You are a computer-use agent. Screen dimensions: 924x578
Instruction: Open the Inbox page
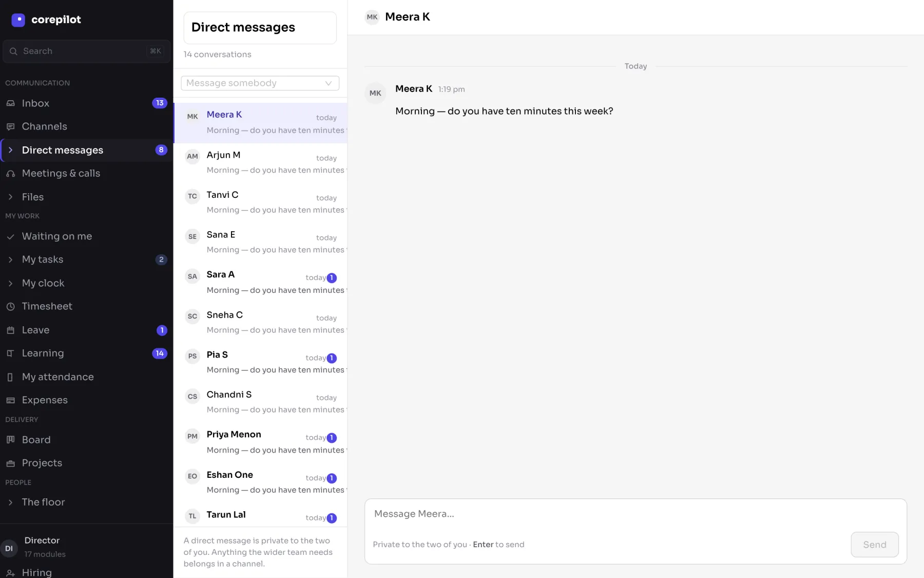pos(86,103)
